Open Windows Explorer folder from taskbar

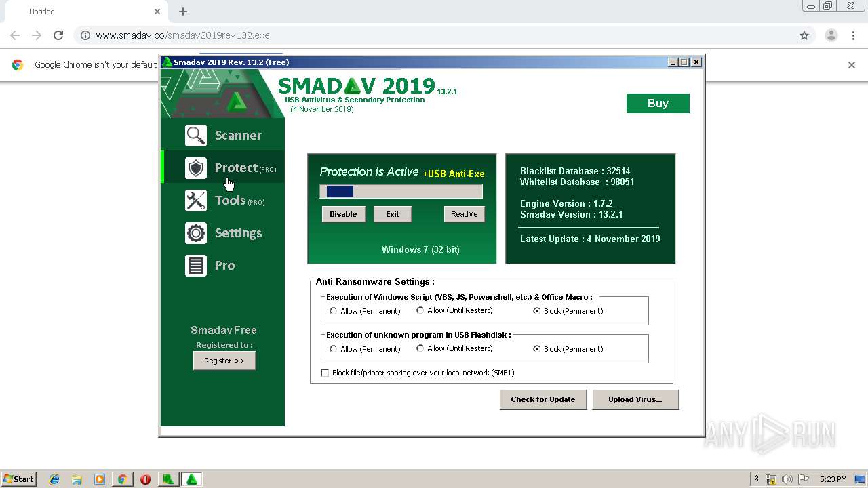click(x=77, y=479)
